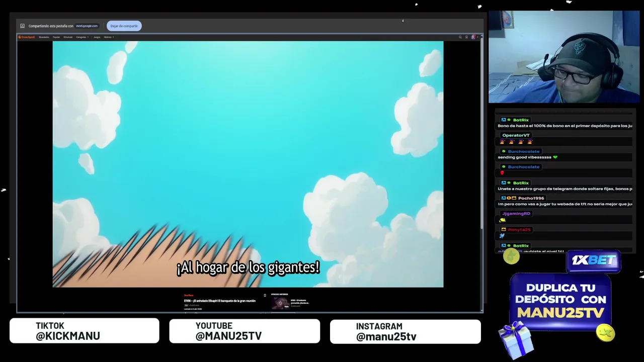The image size is (644, 362).
Task: Click episode title El anhelado Elbaph
Action: [x=220, y=301]
